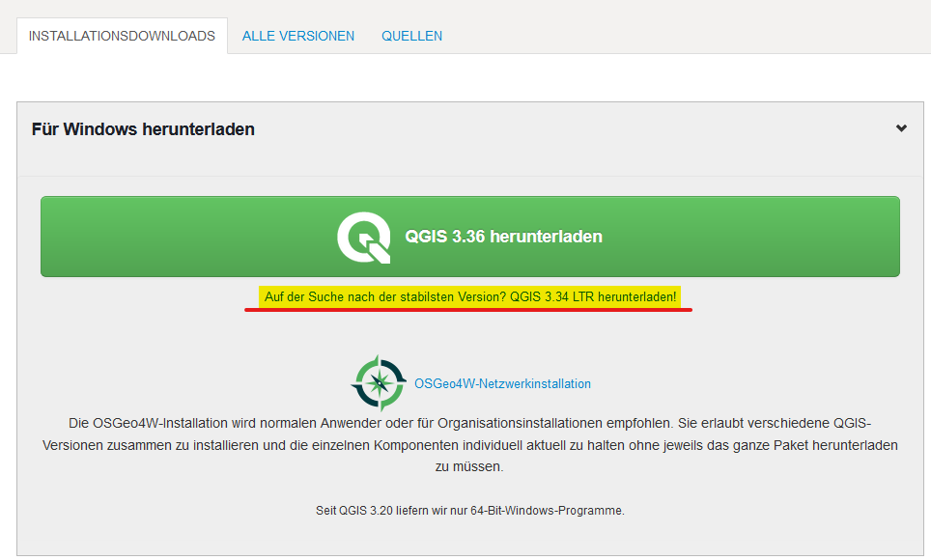Screen dimensions: 931x560
Task: Open the QGIS 3.34 LTR download link
Action: [470, 297]
